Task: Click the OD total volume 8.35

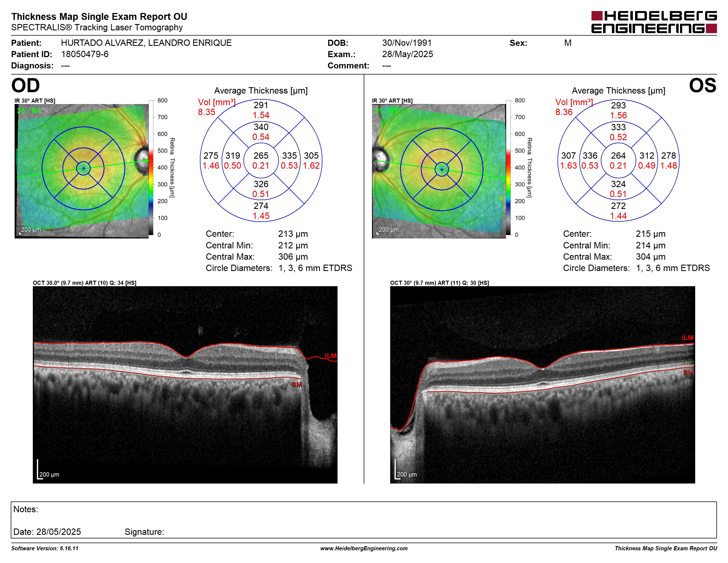Action: pyautogui.click(x=207, y=112)
